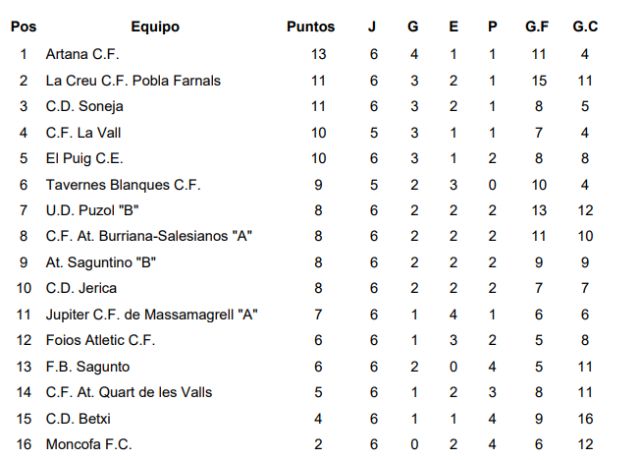Click the G.C column header
This screenshot has height=460, width=640.
coord(585,27)
